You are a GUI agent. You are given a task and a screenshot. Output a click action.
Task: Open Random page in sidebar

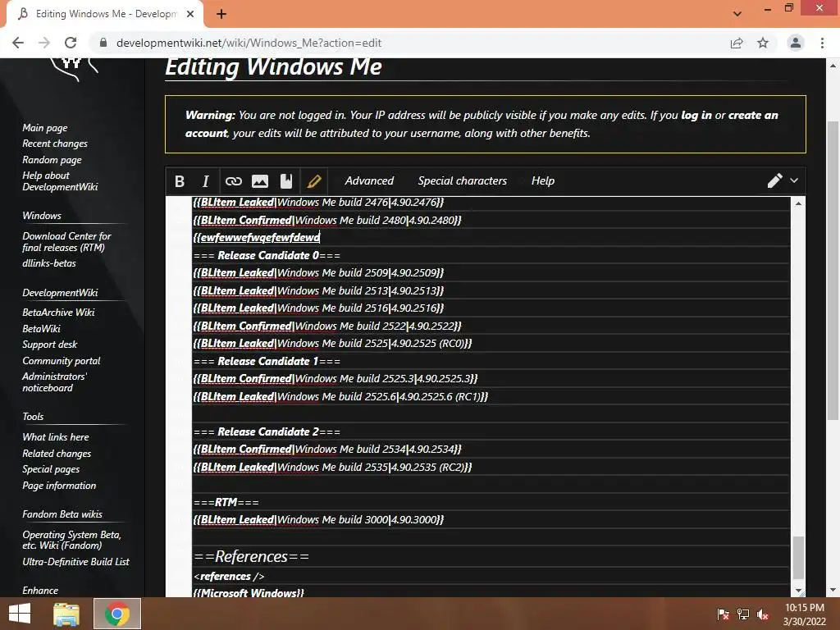pos(52,160)
